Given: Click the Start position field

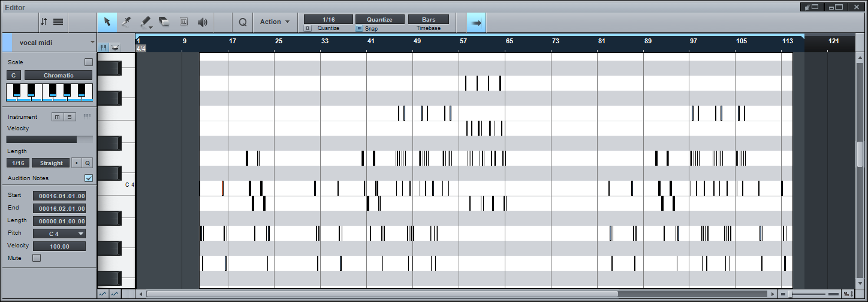Looking at the screenshot, I should pyautogui.click(x=59, y=196).
